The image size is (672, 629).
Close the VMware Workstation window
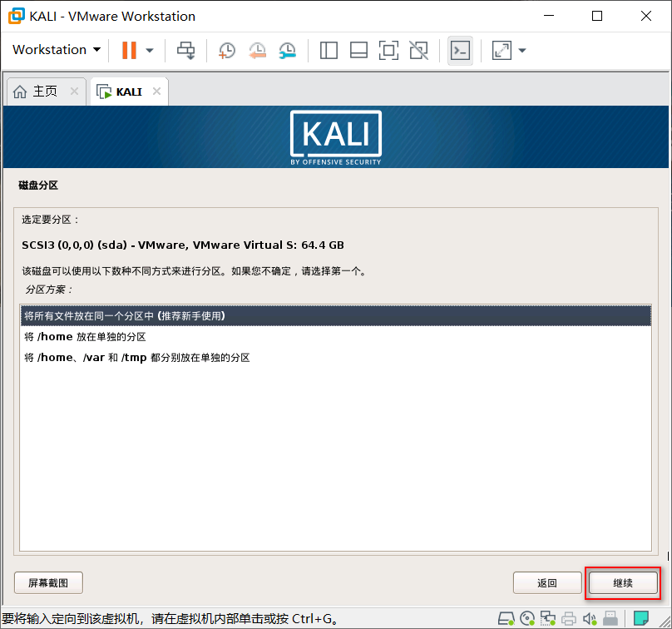click(646, 16)
